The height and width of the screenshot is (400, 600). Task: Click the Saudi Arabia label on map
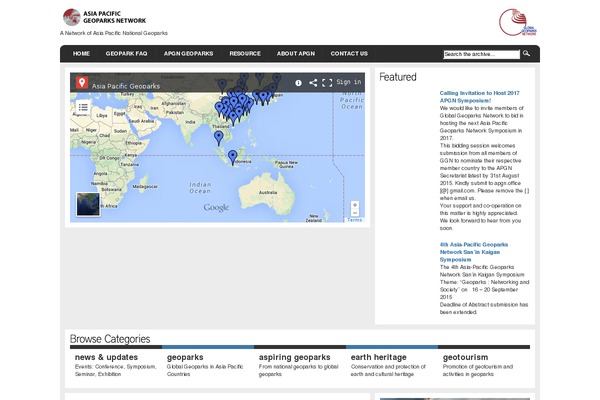coord(141,121)
